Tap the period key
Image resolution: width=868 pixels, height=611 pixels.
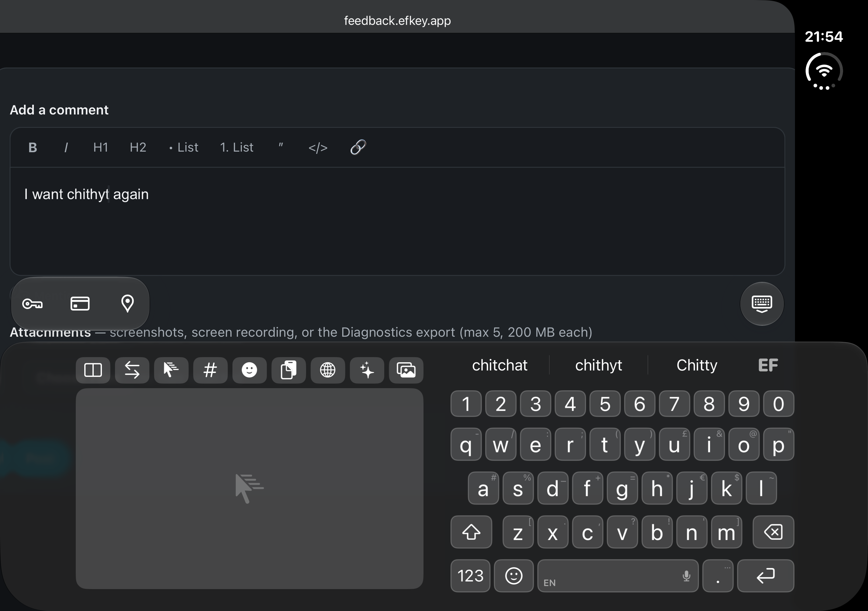pyautogui.click(x=717, y=576)
